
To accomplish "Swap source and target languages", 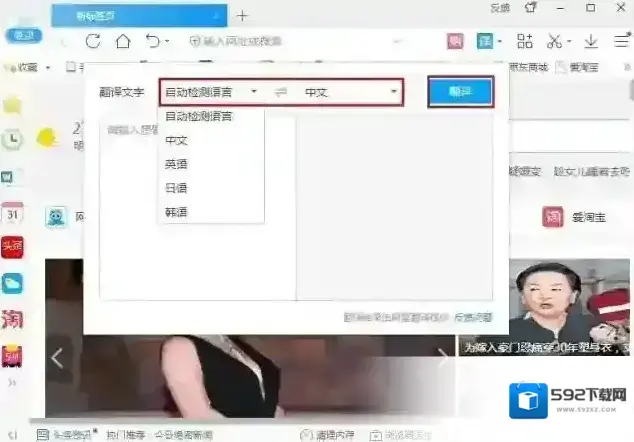I will click(281, 92).
